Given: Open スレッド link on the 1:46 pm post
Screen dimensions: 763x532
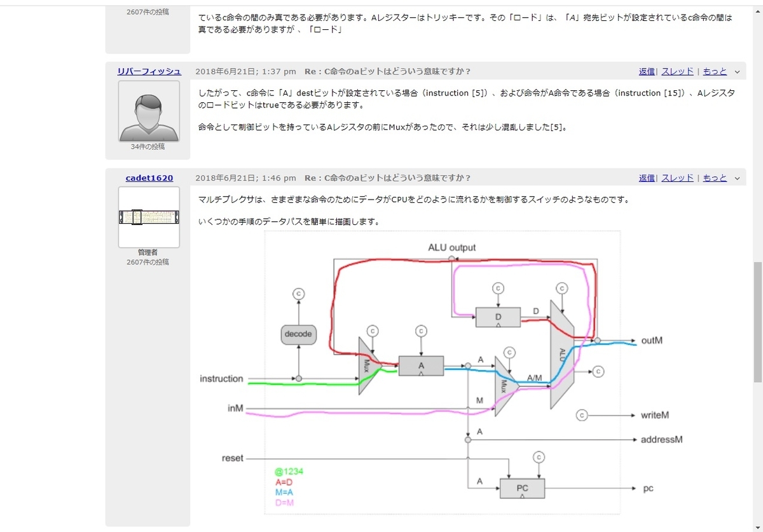Looking at the screenshot, I should pyautogui.click(x=678, y=177).
